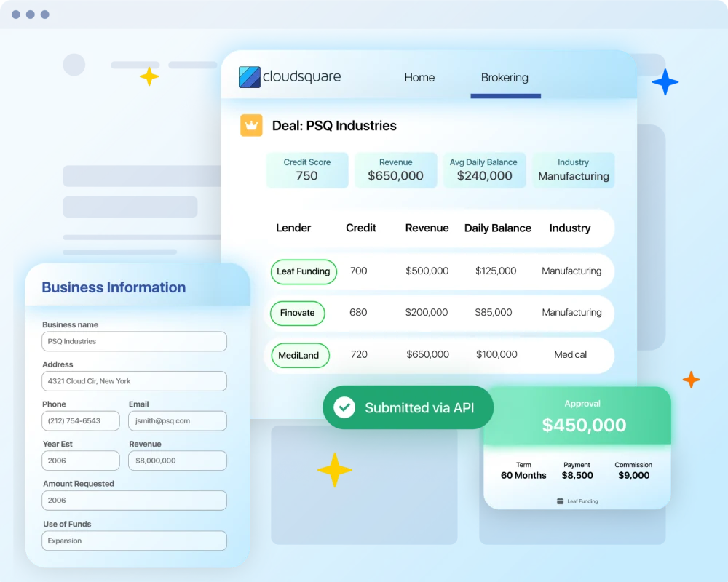Click the Industry column header in lender table
Image resolution: width=728 pixels, height=582 pixels.
pos(570,228)
